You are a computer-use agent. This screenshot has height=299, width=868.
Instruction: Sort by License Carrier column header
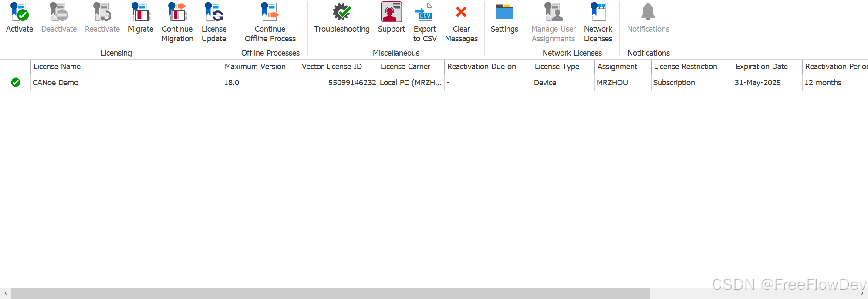point(411,67)
